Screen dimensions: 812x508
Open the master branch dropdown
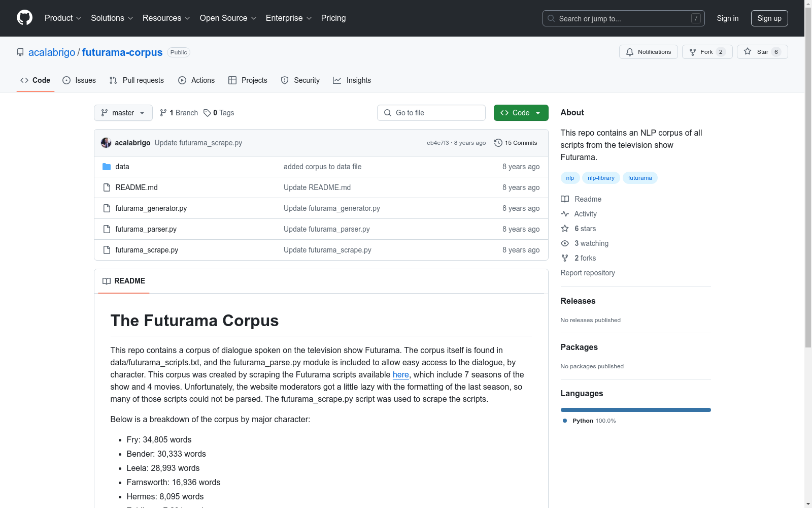click(123, 113)
